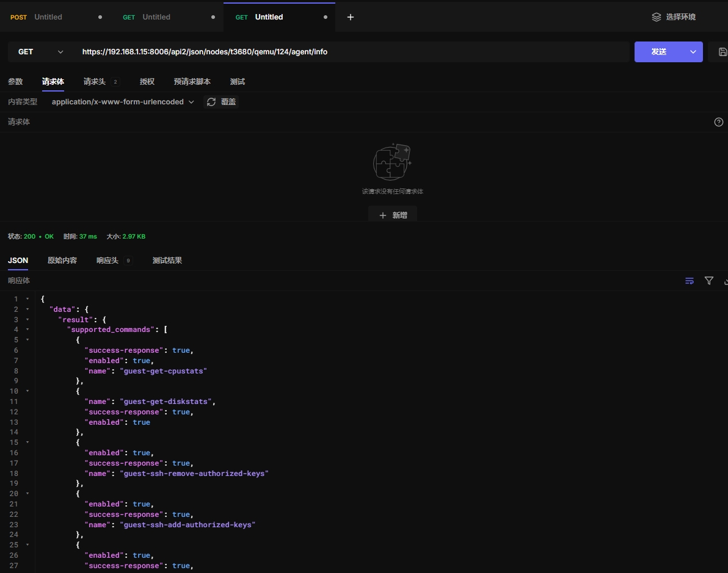
Task: Open the GET method dropdown
Action: click(x=41, y=52)
